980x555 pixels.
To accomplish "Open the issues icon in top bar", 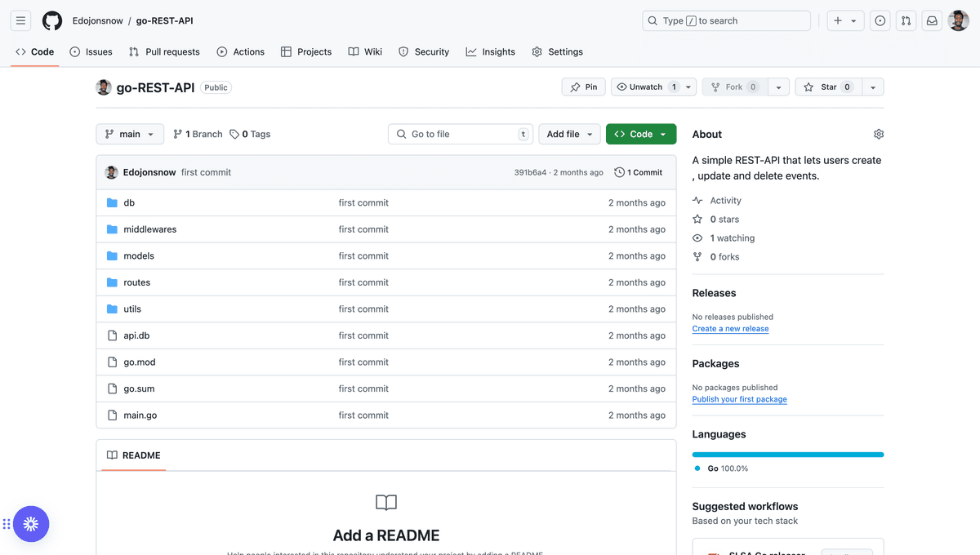I will pyautogui.click(x=880, y=21).
